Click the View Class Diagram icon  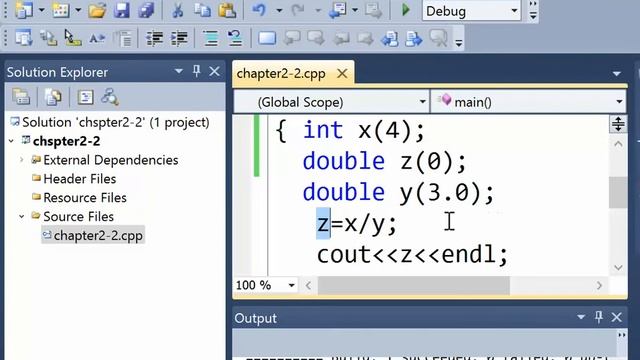(x=110, y=97)
